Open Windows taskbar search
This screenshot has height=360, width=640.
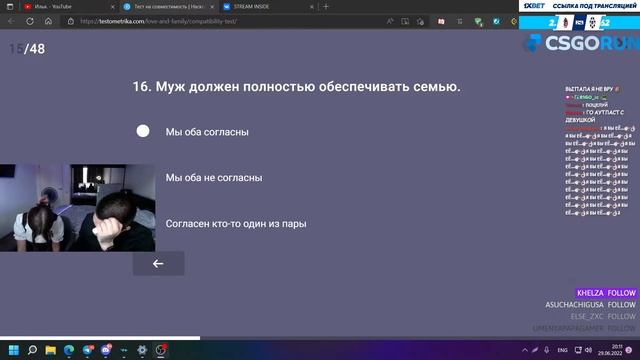(32, 350)
